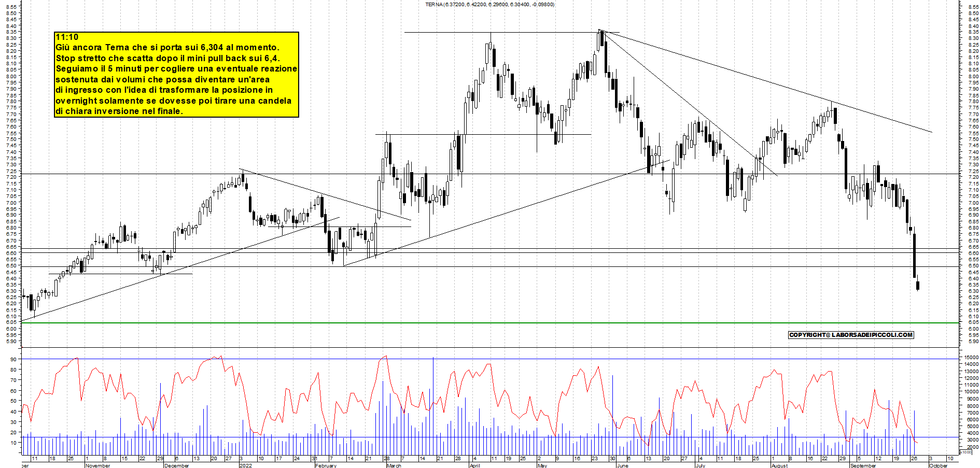Image resolution: width=980 pixels, height=468 pixels.
Task: Click the July month label
Action: coord(700,465)
